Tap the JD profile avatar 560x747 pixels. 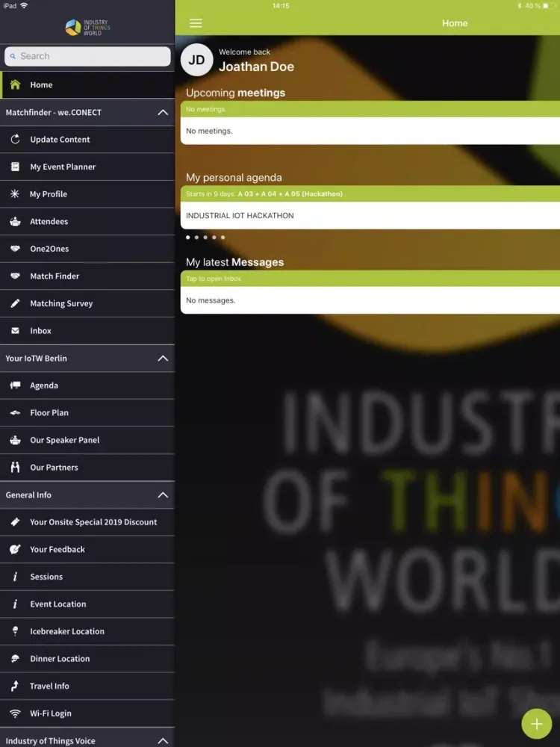pos(196,60)
